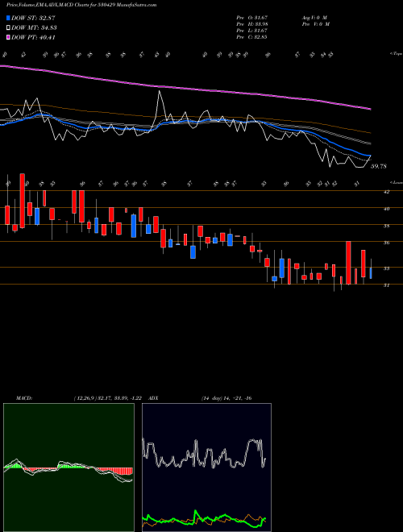This screenshot has width=403, height=532.
Task: Click the 'Pre O: 31.67' value
Action: 252,17
